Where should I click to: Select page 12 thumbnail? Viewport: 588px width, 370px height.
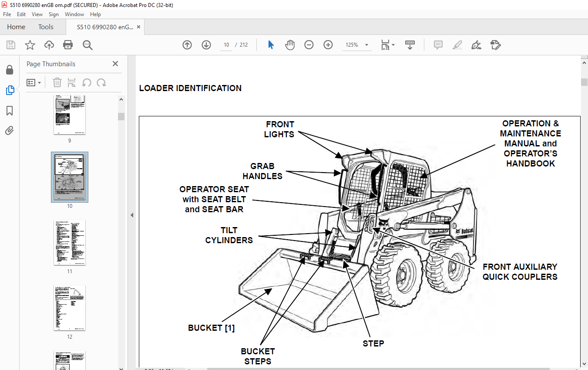[x=70, y=308]
